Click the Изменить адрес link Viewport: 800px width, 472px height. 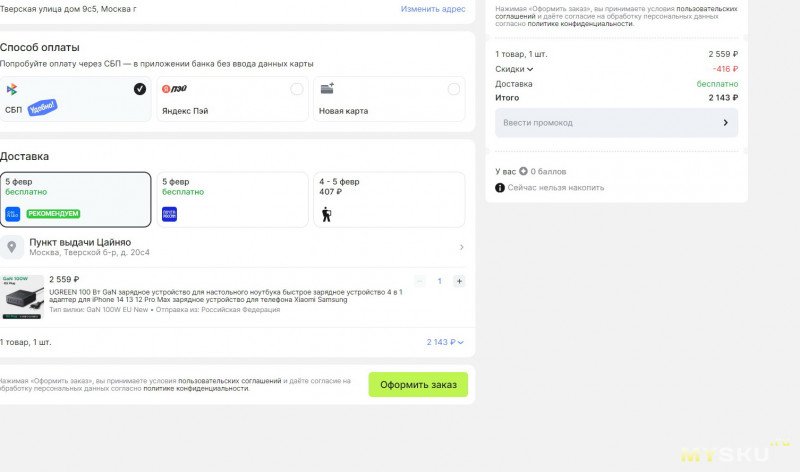433,9
